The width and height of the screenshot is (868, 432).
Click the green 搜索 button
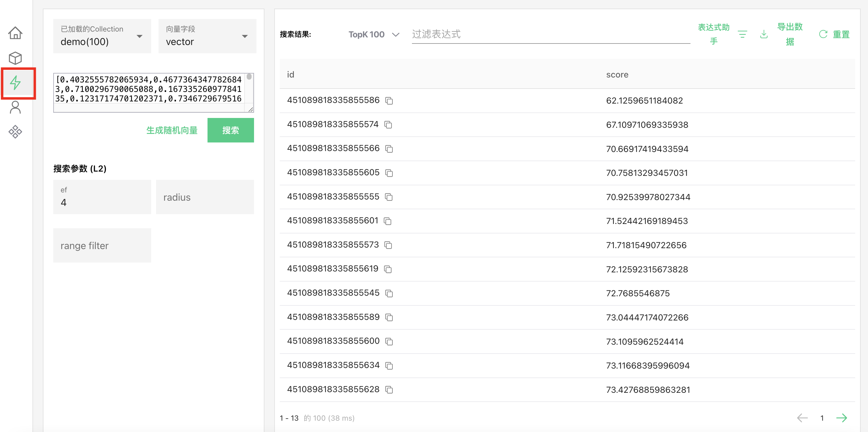[230, 130]
